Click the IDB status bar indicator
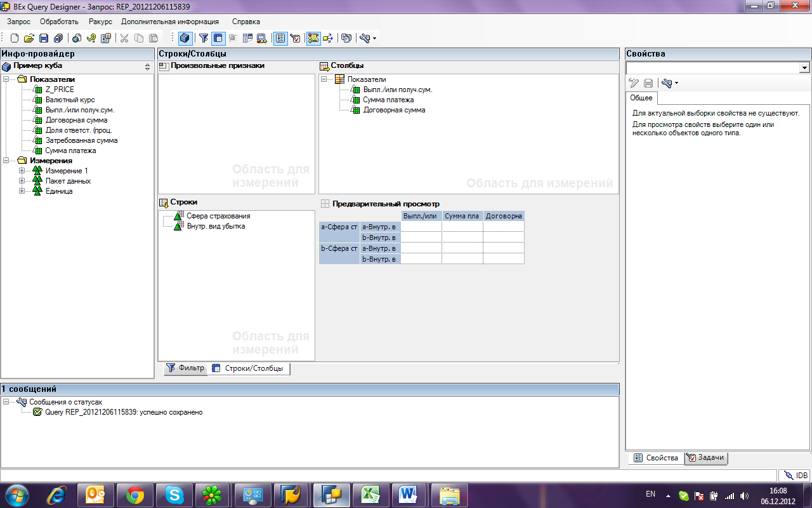Viewport: 812px width, 508px height. click(795, 475)
